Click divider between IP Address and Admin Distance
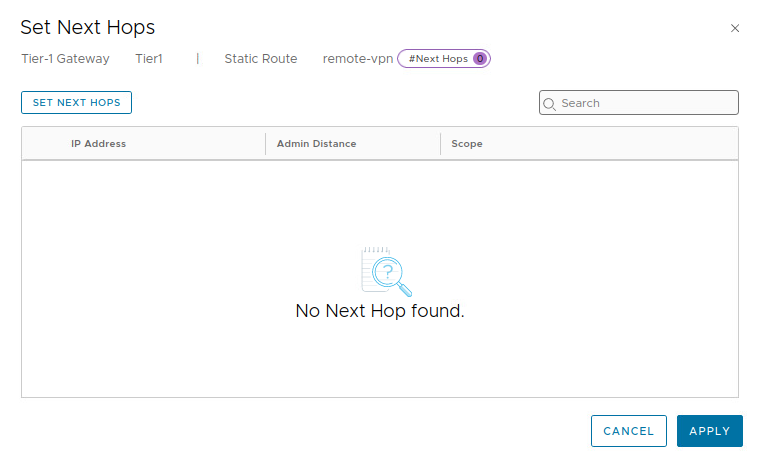Screen dimensions: 759x463 pos(265,144)
